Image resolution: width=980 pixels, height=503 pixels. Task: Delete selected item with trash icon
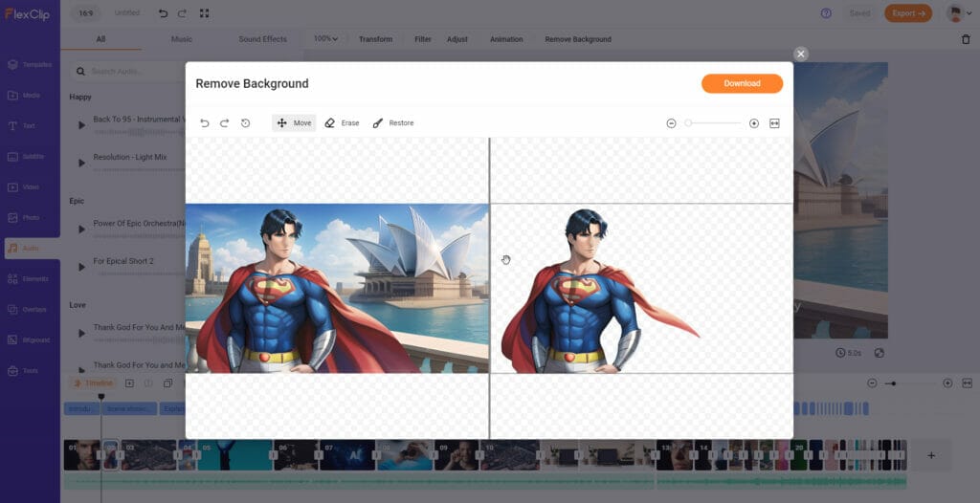click(966, 39)
